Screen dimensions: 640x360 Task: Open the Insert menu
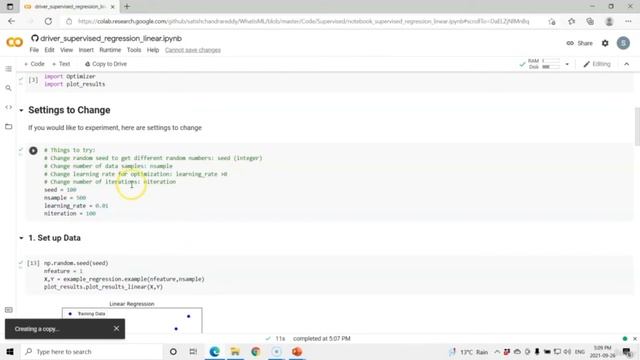pyautogui.click(x=86, y=50)
